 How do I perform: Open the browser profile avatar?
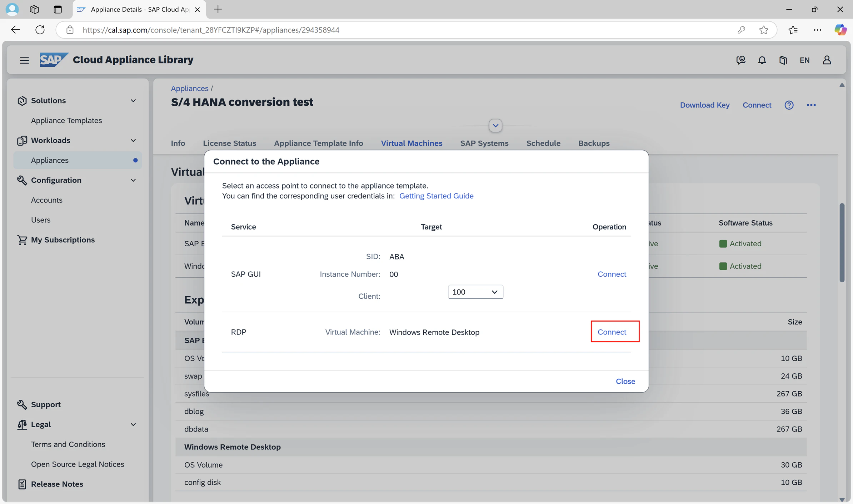12,9
